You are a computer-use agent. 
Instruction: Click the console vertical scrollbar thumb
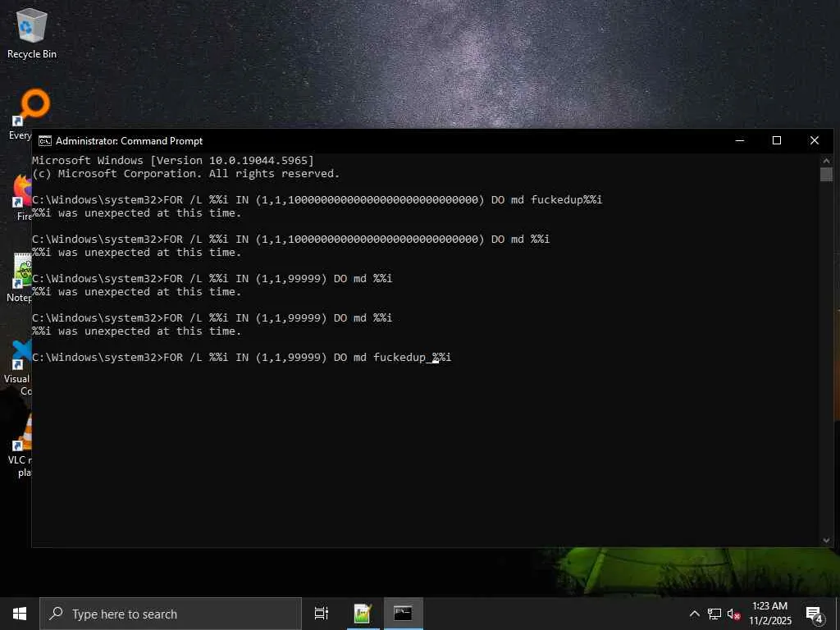click(x=826, y=174)
